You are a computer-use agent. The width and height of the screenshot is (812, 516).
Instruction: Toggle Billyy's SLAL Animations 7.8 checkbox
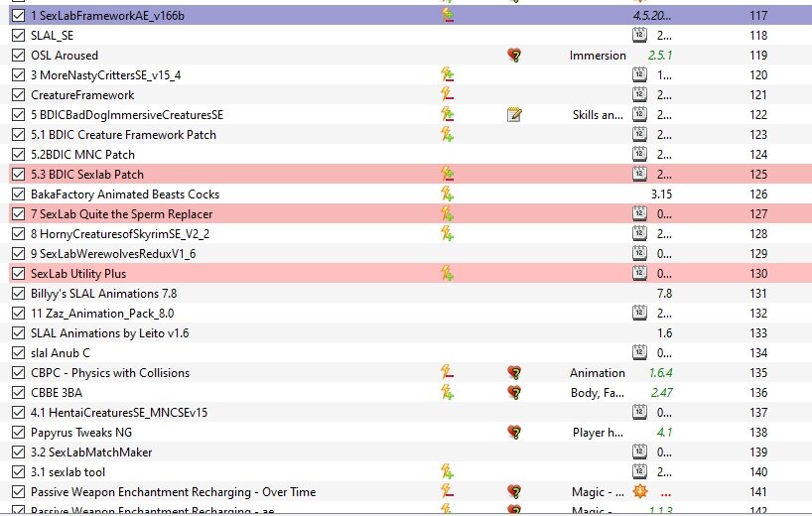pyautogui.click(x=18, y=294)
